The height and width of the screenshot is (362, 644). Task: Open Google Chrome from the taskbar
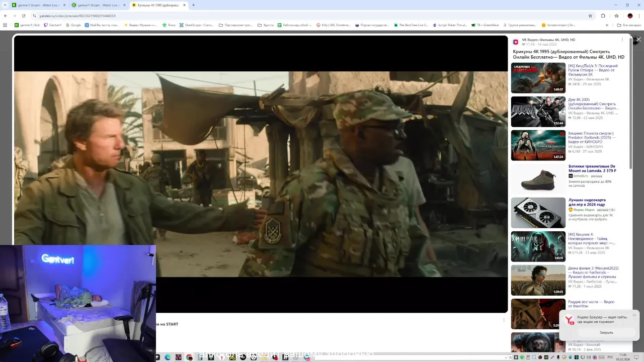(189, 357)
